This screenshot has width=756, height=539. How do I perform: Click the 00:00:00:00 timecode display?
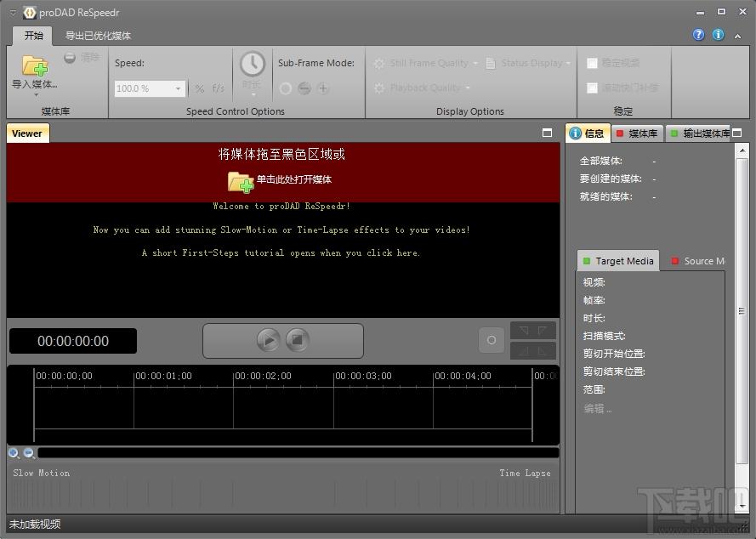click(73, 341)
